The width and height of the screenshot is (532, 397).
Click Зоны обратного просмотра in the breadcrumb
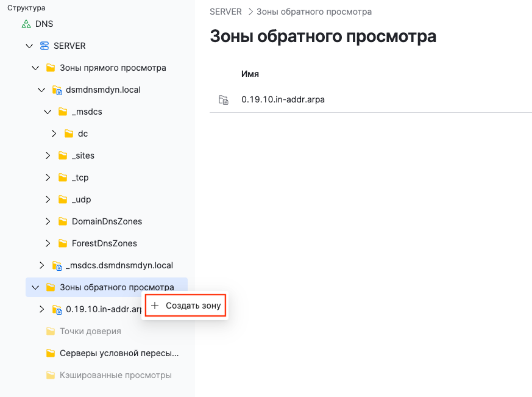pos(314,12)
